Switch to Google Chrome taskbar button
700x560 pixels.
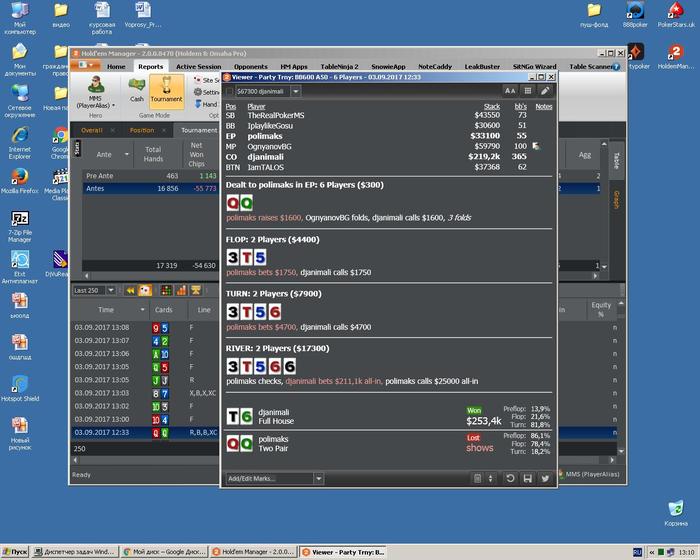click(165, 552)
